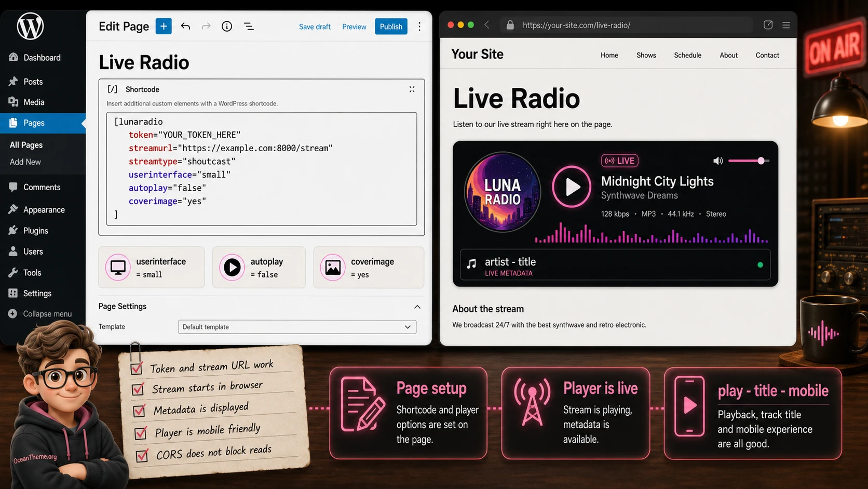Mute the player with the speaker icon
The height and width of the screenshot is (489, 868).
point(718,161)
